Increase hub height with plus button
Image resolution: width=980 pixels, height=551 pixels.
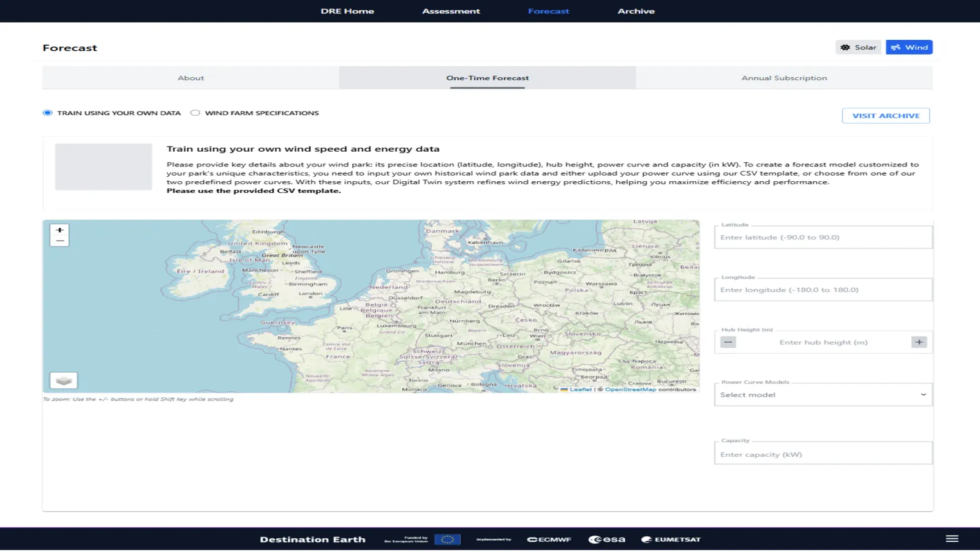(919, 342)
